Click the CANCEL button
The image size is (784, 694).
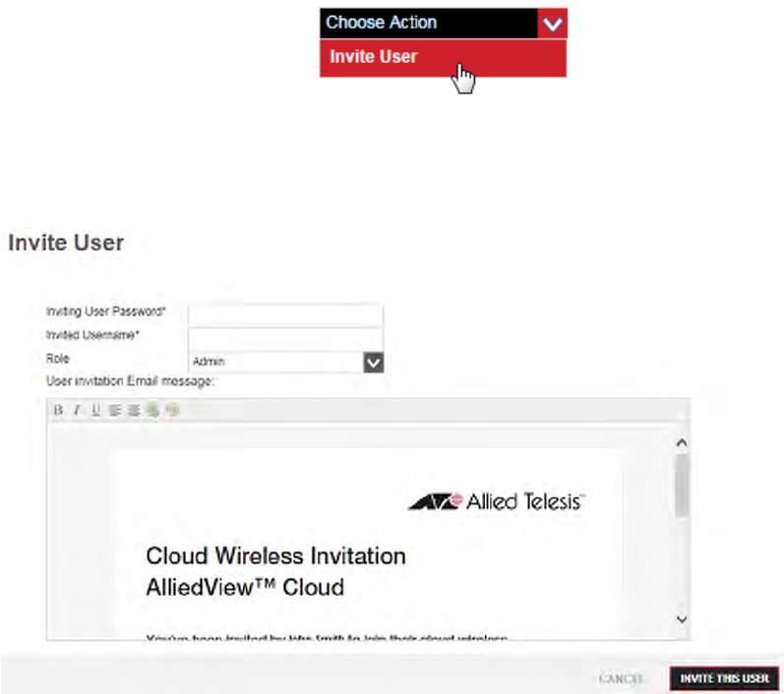[x=621, y=678]
